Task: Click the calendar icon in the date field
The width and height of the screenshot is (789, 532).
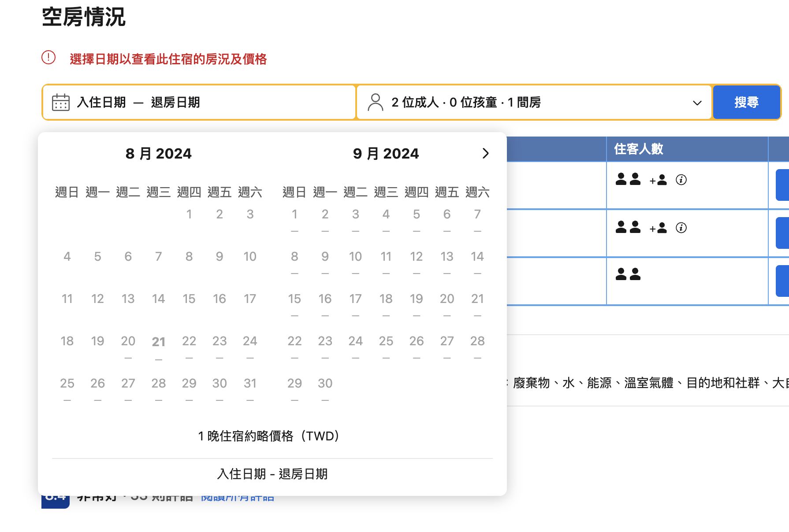Action: coord(61,102)
